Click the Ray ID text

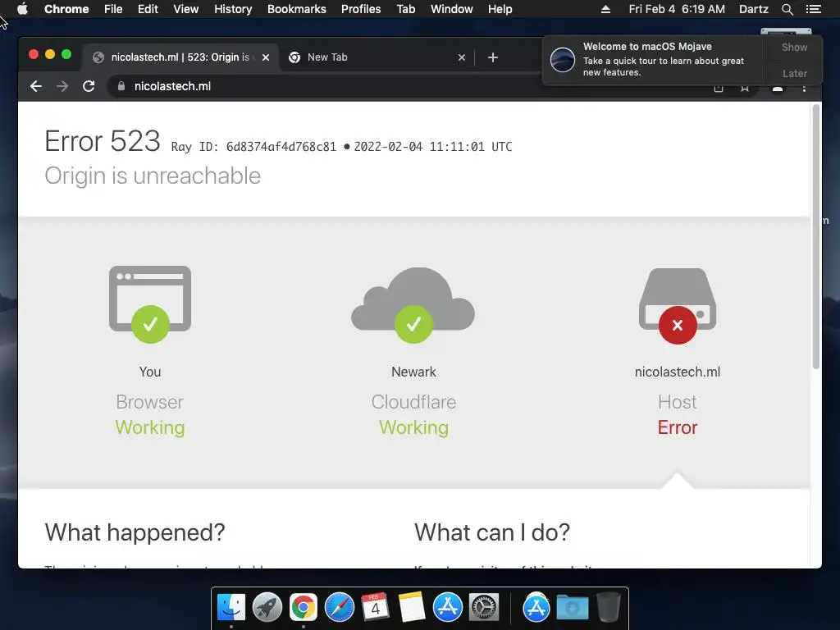coord(253,147)
